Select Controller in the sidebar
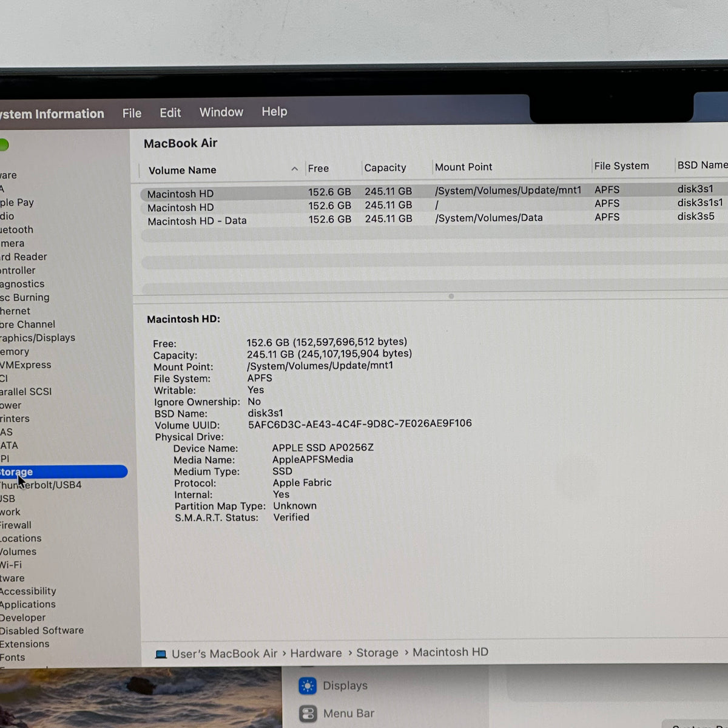The height and width of the screenshot is (728, 728). [18, 271]
